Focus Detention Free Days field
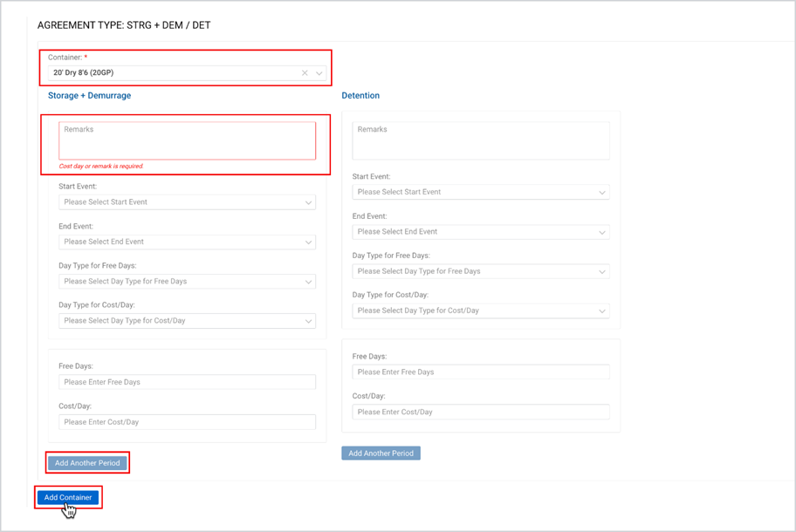 pos(481,372)
